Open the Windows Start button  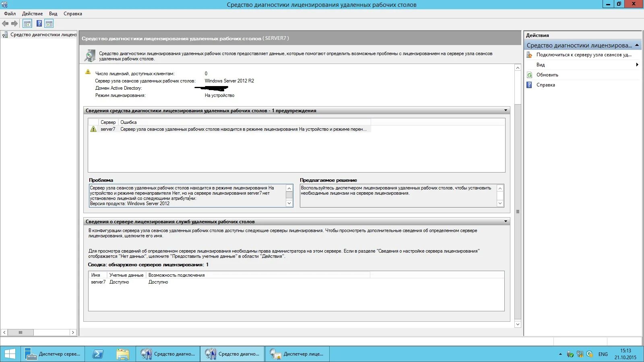(10, 354)
